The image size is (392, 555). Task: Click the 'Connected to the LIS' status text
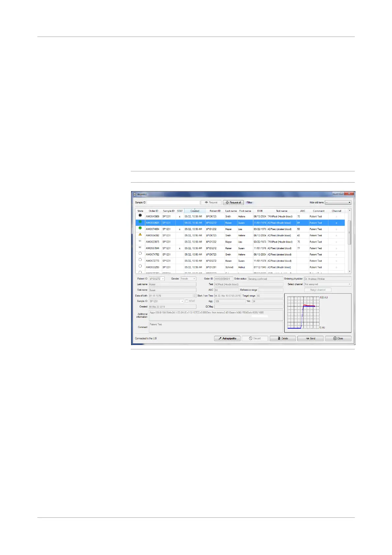coord(146,338)
